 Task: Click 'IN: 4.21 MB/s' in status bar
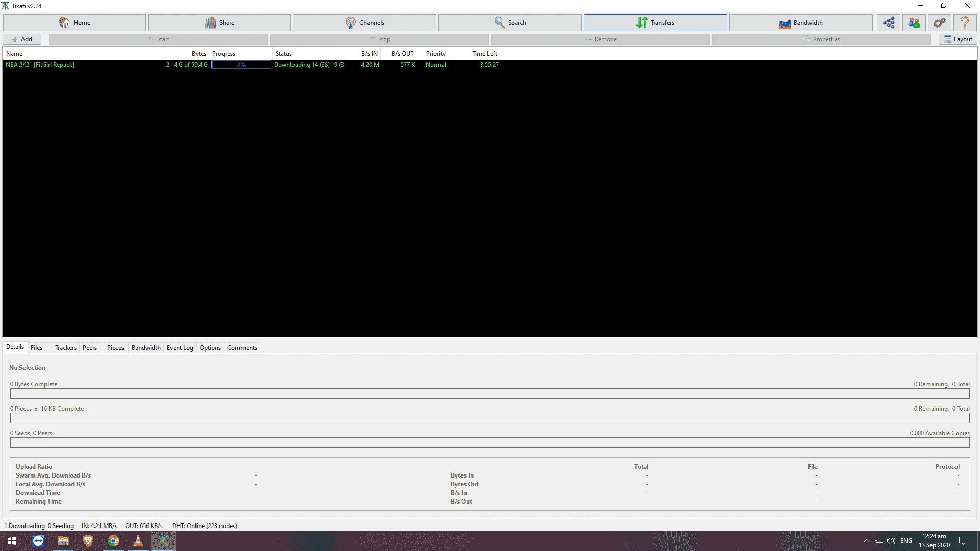[x=100, y=526]
